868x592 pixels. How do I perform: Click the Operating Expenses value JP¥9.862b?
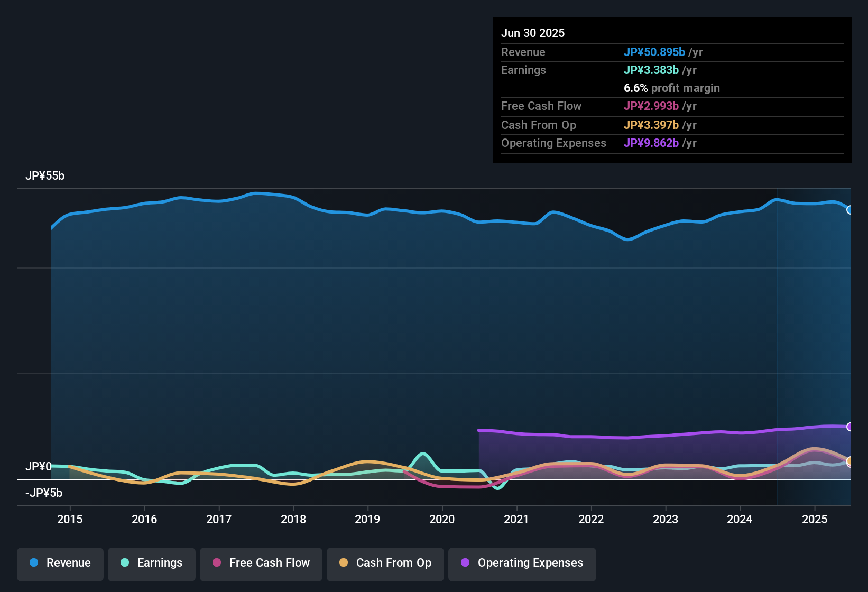pos(651,143)
